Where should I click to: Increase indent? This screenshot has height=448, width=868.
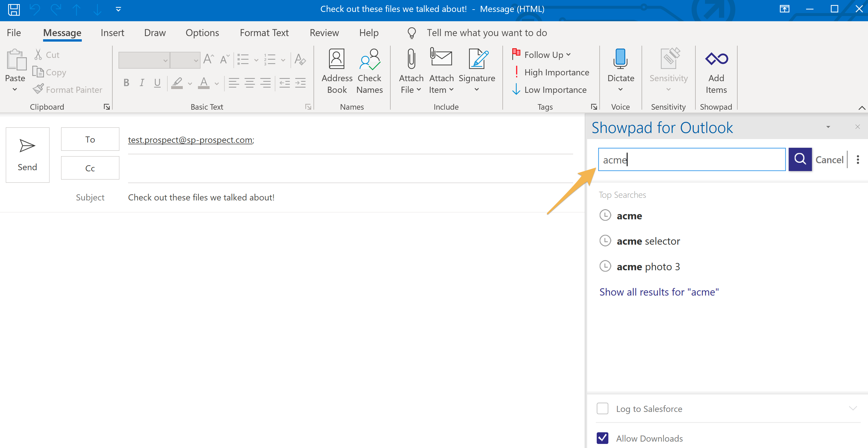point(300,83)
